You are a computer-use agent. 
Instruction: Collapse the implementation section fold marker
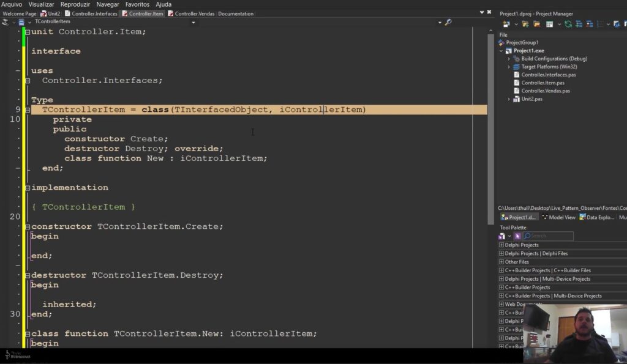(27, 187)
